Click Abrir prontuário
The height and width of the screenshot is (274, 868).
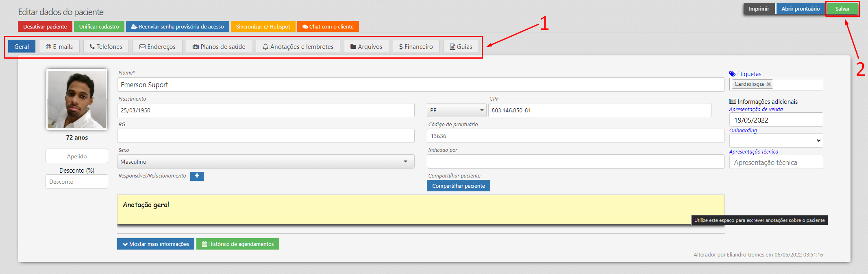(x=801, y=9)
